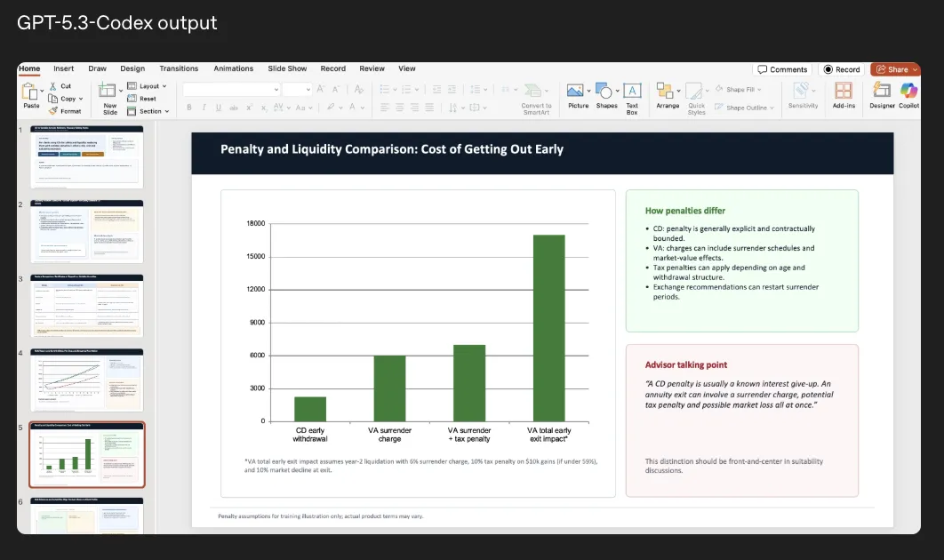Toggle italic formatting

pyautogui.click(x=204, y=108)
